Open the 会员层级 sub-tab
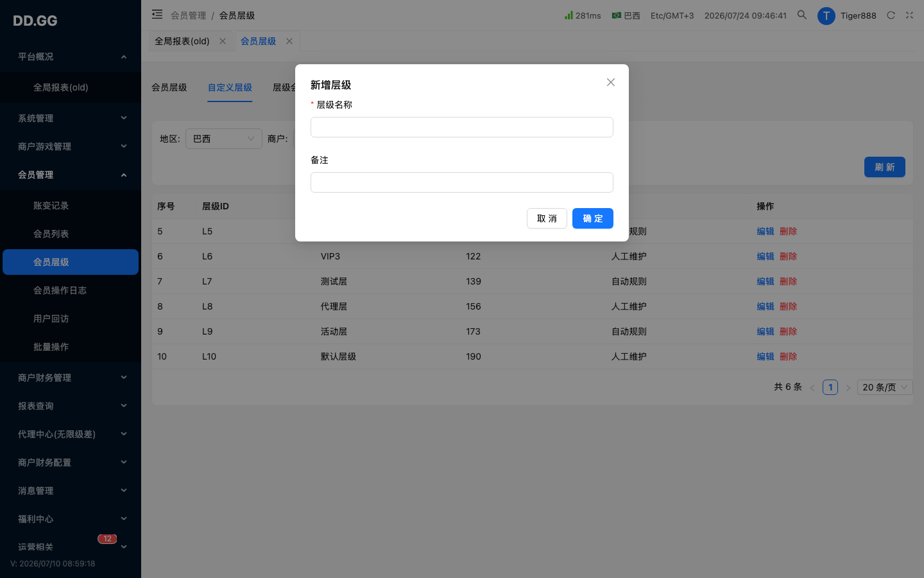The width and height of the screenshot is (924, 578). tap(169, 87)
